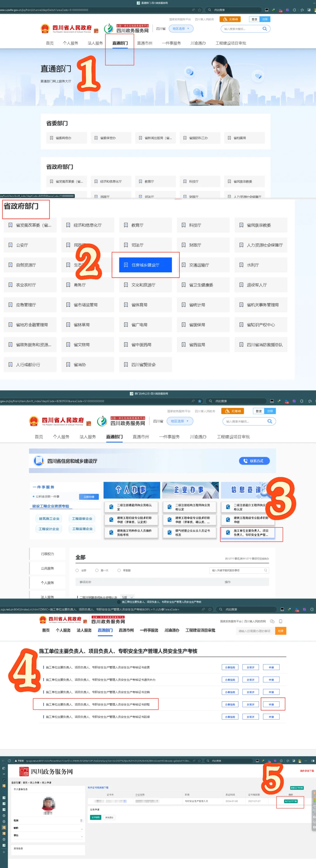Select the 跑一次 radio button
The height and width of the screenshot is (868, 316).
click(x=97, y=570)
